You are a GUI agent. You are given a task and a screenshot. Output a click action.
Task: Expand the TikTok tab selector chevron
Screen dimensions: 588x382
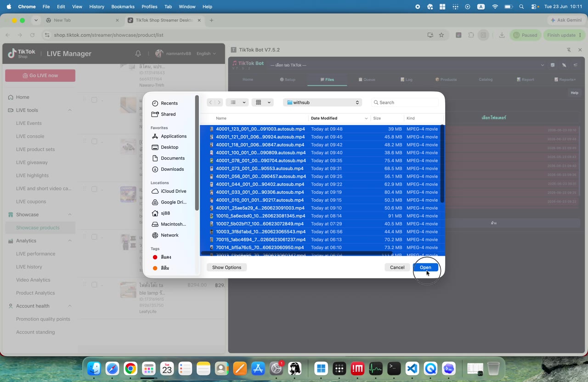(543, 65)
